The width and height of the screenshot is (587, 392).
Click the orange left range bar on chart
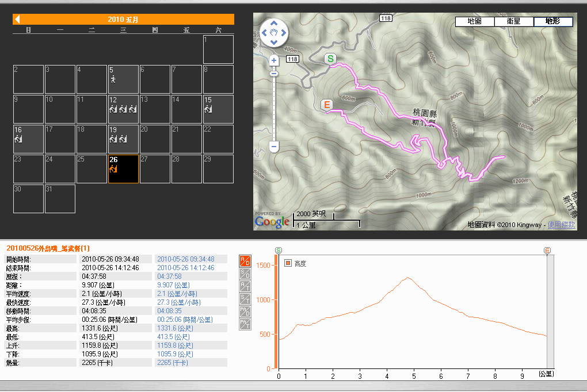tap(276, 312)
